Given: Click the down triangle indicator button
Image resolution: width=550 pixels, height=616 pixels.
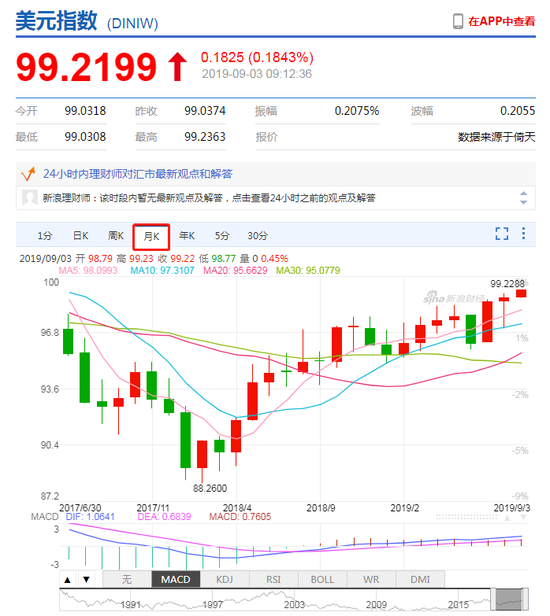Looking at the screenshot, I should click(86, 579).
